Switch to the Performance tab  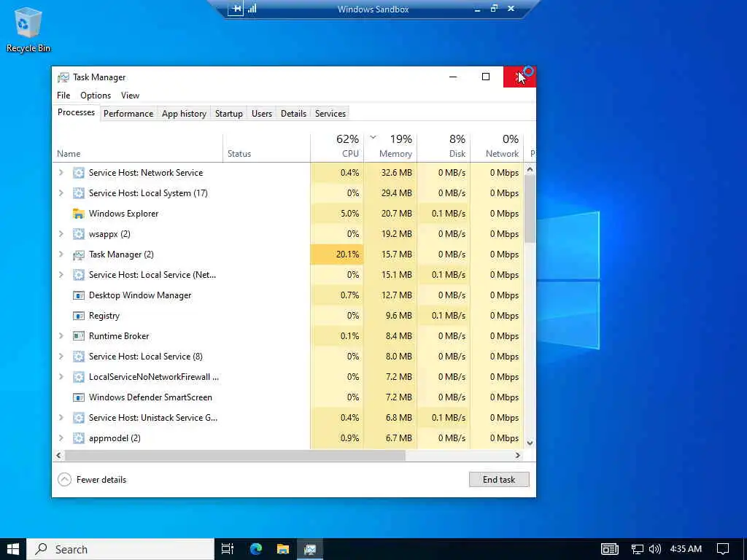[128, 114]
